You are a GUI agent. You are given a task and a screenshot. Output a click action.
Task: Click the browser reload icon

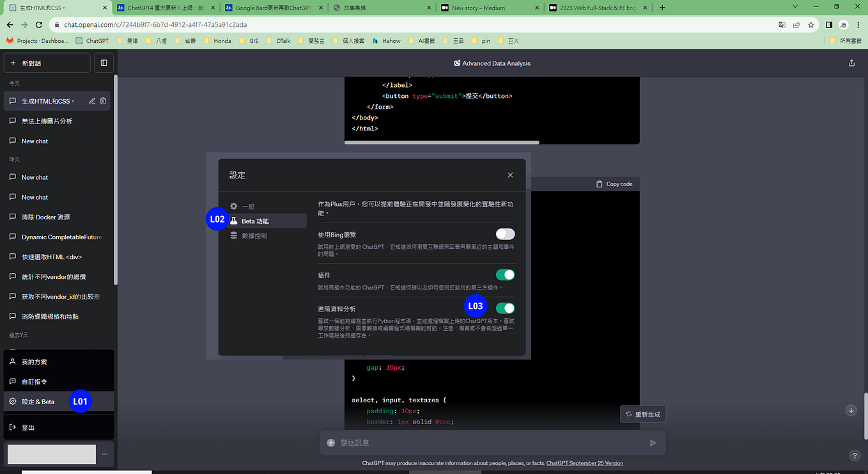tap(40, 24)
